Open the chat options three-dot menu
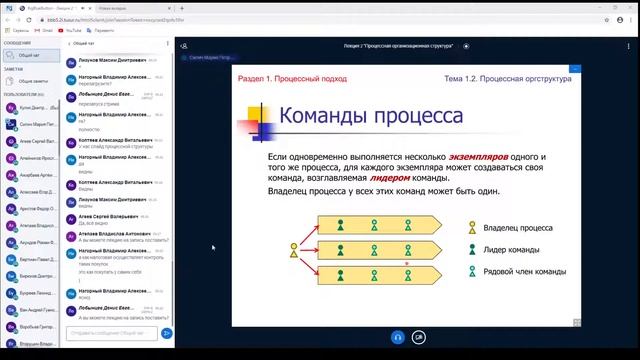Screen dimensions: 640x360 (x=167, y=43)
